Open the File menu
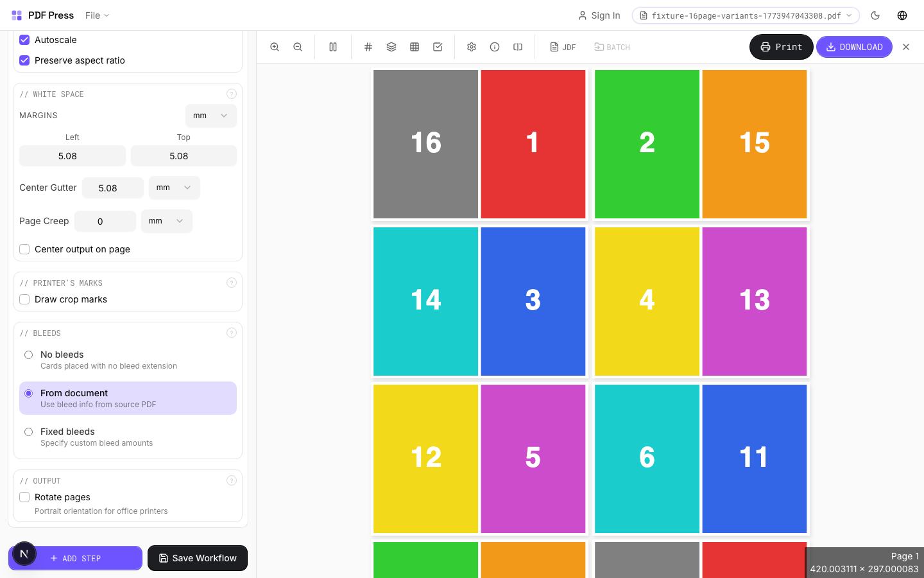This screenshot has height=578, width=924. [x=96, y=15]
